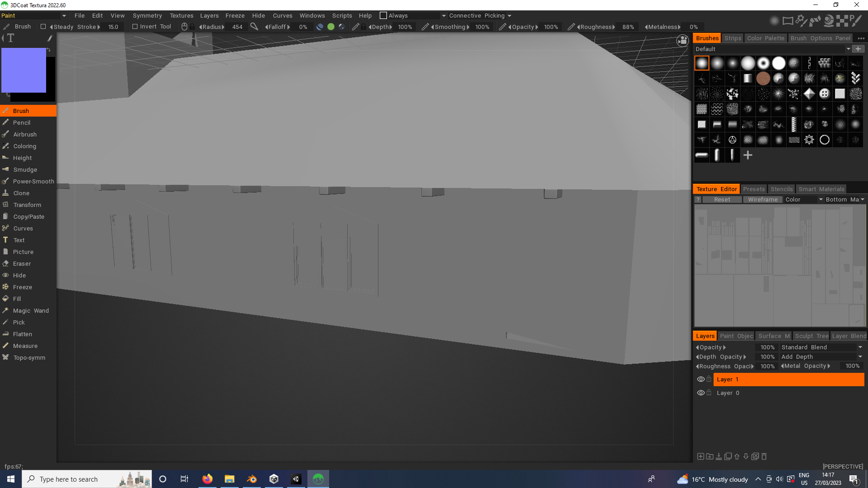Image resolution: width=868 pixels, height=488 pixels.
Task: Click camera view icon in viewport
Action: (682, 41)
